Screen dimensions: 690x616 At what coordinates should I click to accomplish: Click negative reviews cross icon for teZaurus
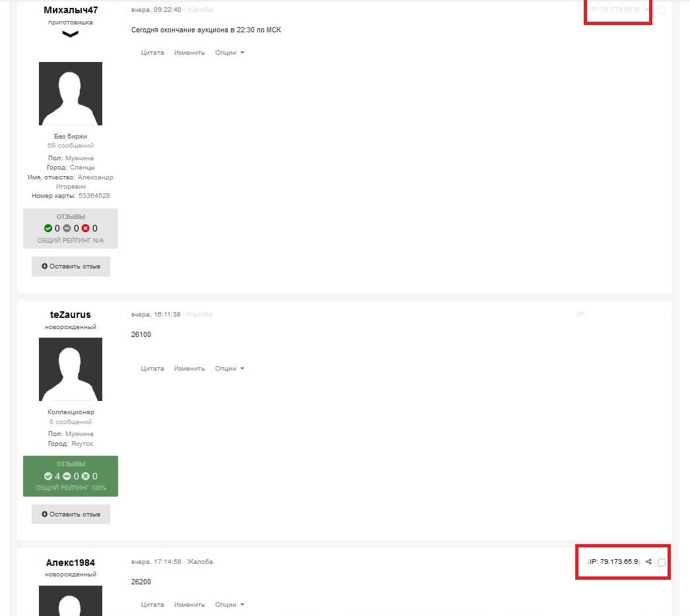pos(85,476)
